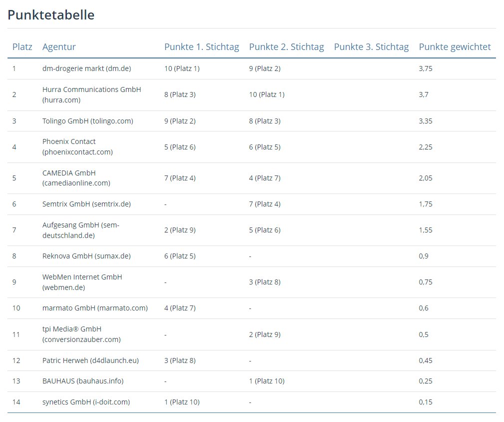This screenshot has width=504, height=422.
Task: Click weighted score '2,05'
Action: (x=425, y=178)
